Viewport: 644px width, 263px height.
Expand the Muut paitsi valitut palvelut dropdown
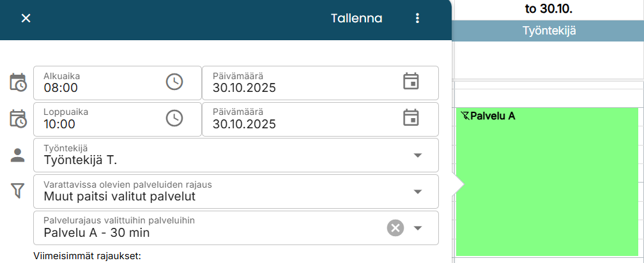[x=418, y=192]
